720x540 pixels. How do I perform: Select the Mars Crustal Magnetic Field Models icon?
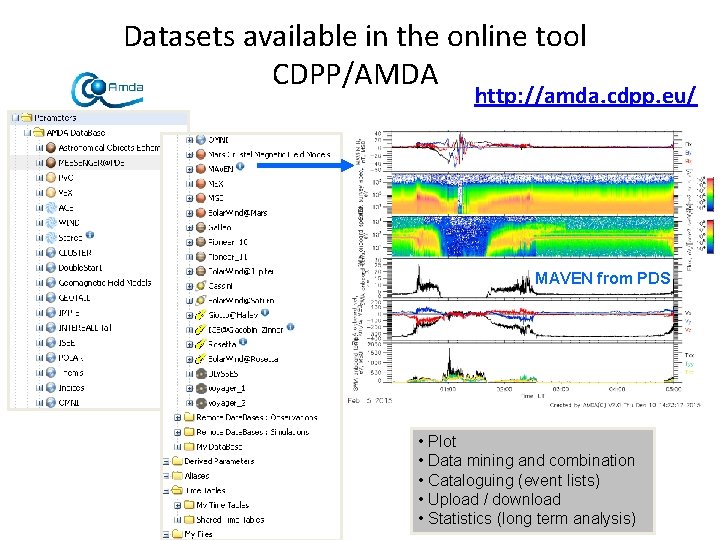(201, 154)
